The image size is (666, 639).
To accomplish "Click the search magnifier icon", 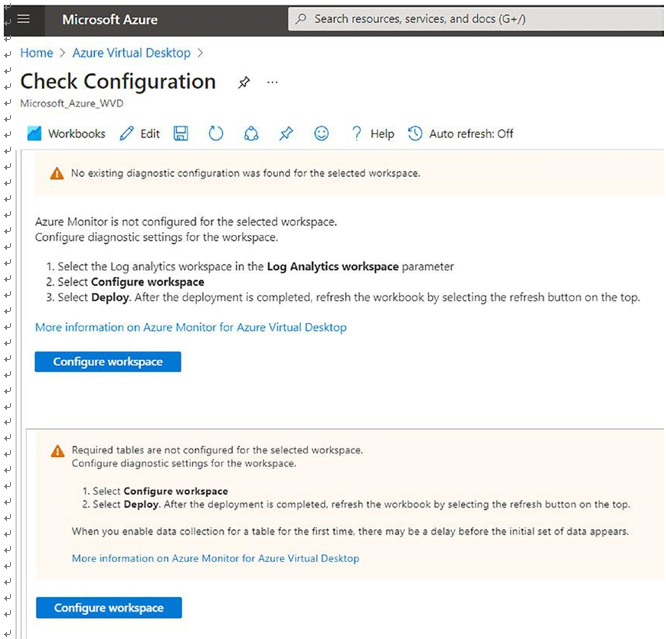I will click(x=301, y=19).
